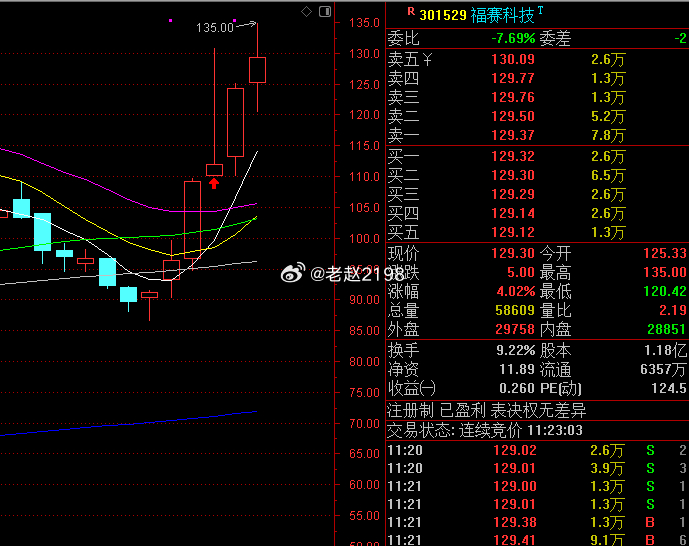Click the 买二 volume 6.5万
The width and height of the screenshot is (689, 546).
click(x=608, y=175)
